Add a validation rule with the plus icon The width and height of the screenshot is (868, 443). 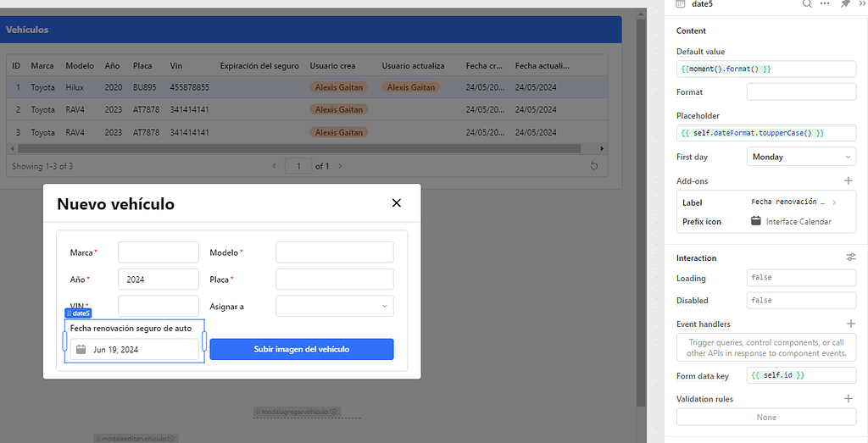[848, 398]
